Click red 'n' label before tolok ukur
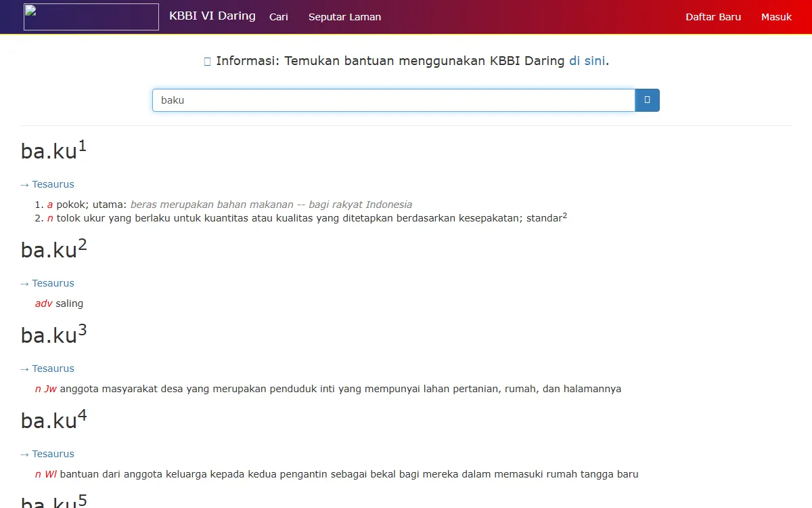Viewport: 812px width, 508px height. coord(50,218)
